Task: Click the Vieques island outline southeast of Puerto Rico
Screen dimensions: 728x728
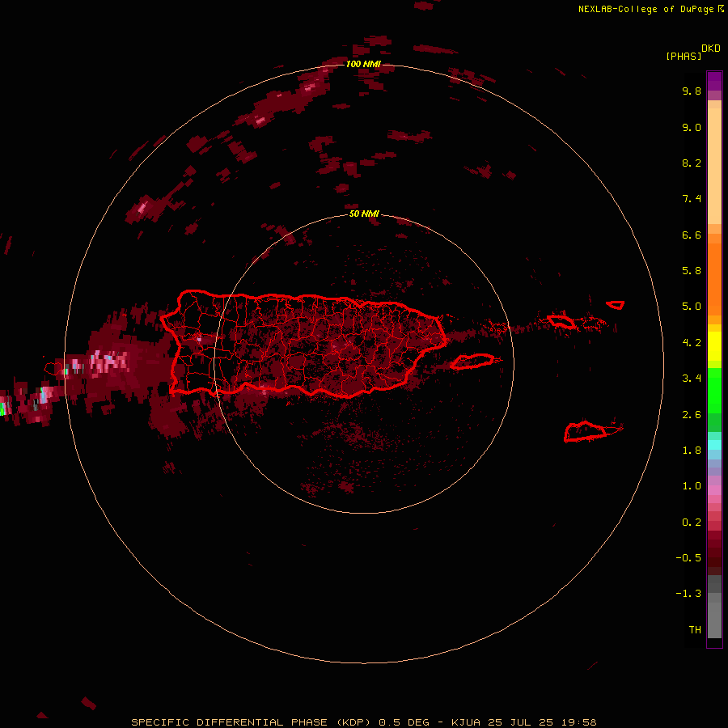Action: 472,362
